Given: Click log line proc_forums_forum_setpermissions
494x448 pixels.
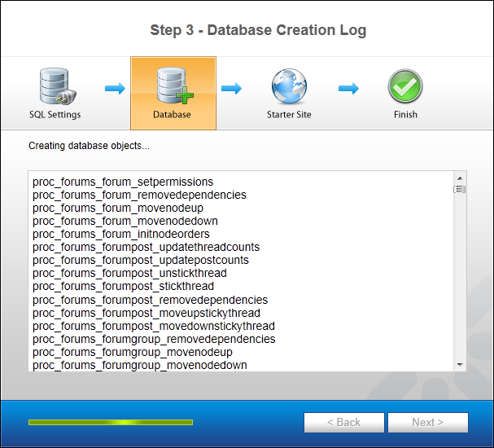Looking at the screenshot, I should point(123,182).
